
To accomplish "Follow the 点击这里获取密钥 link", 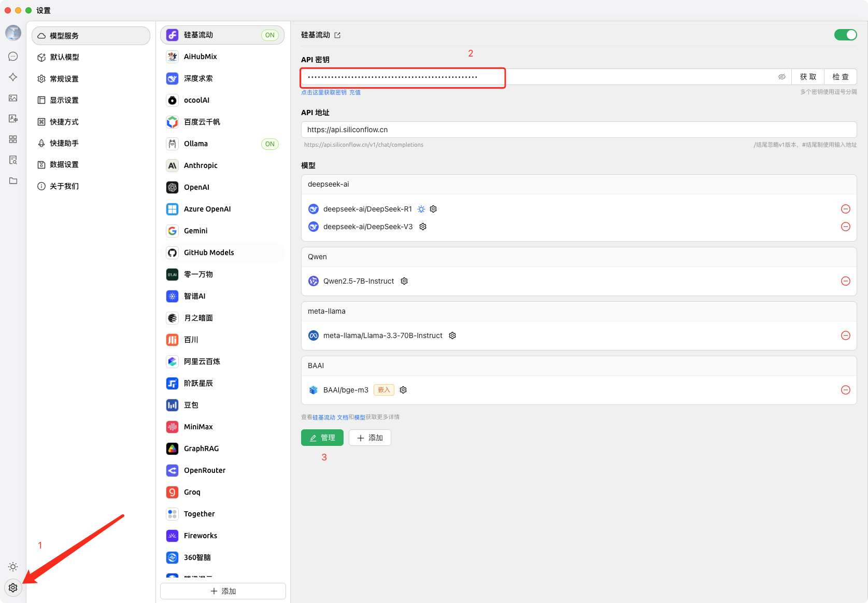I will [324, 92].
